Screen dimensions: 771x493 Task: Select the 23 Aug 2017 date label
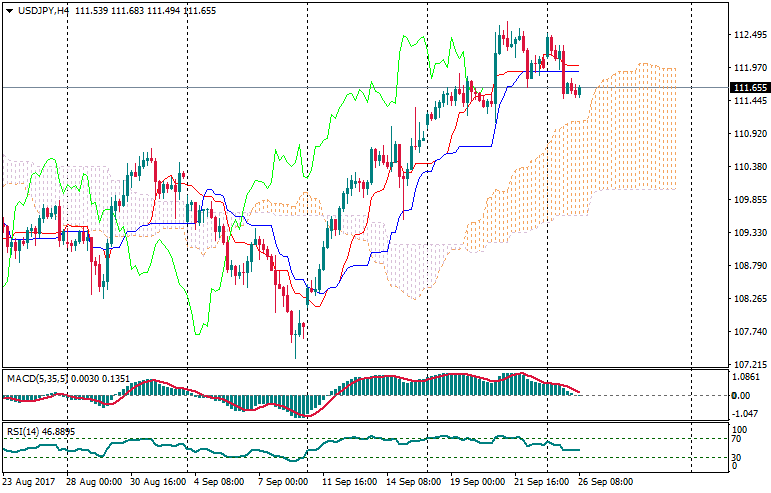(31, 482)
